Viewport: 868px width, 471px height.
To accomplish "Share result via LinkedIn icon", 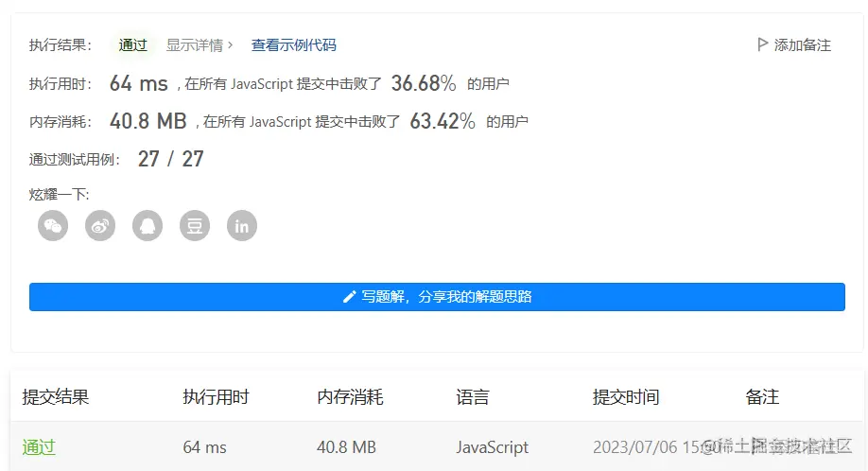I will pyautogui.click(x=242, y=226).
